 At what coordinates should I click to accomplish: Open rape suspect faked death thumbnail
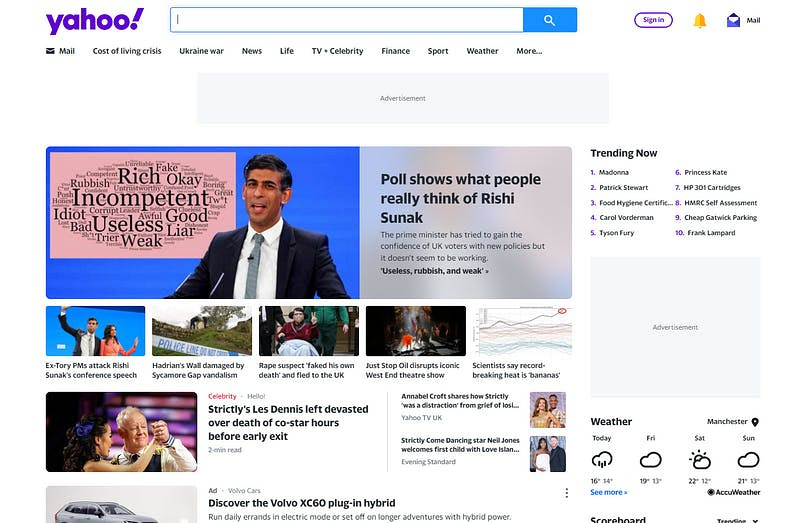point(309,331)
